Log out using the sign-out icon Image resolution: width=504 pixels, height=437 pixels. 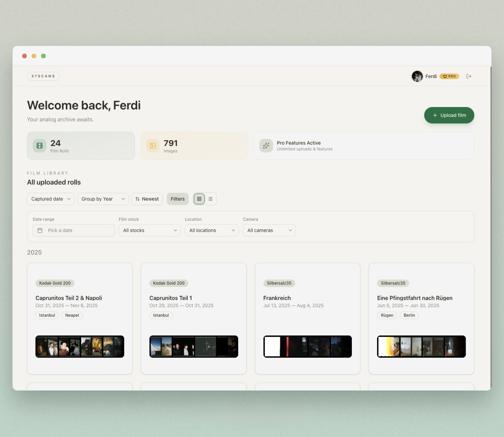[x=469, y=76]
